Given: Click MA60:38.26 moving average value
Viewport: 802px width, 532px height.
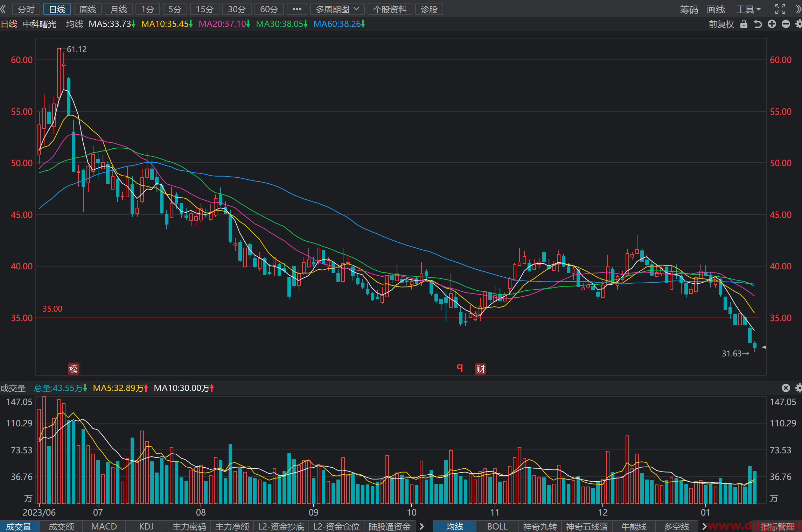Looking at the screenshot, I should coord(339,24).
